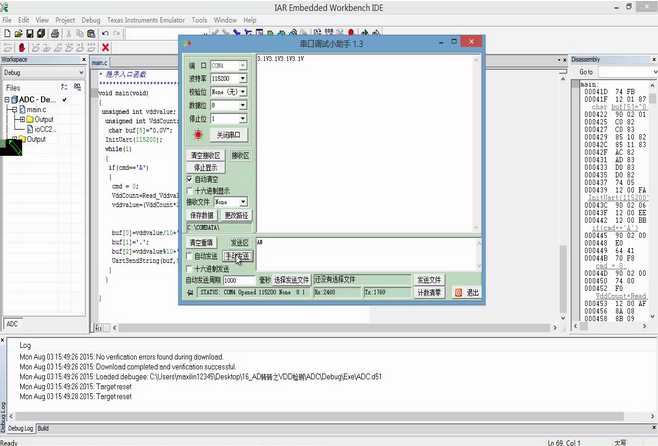Open the 接收文件 None dropdown

click(243, 202)
